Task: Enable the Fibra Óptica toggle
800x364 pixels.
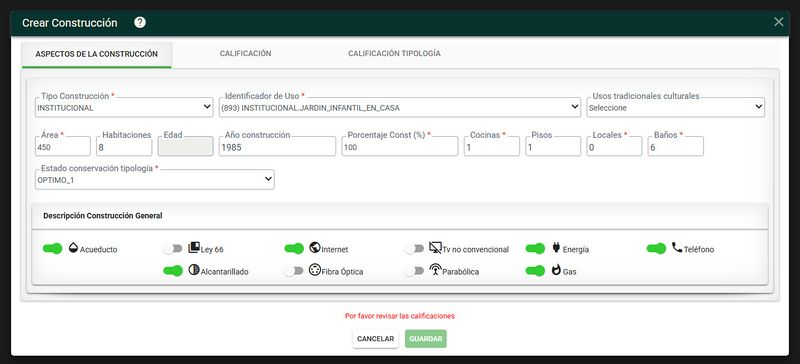Action: tap(294, 271)
